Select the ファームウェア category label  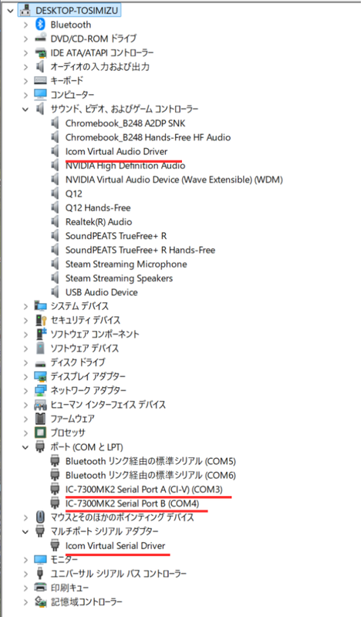pos(72,419)
